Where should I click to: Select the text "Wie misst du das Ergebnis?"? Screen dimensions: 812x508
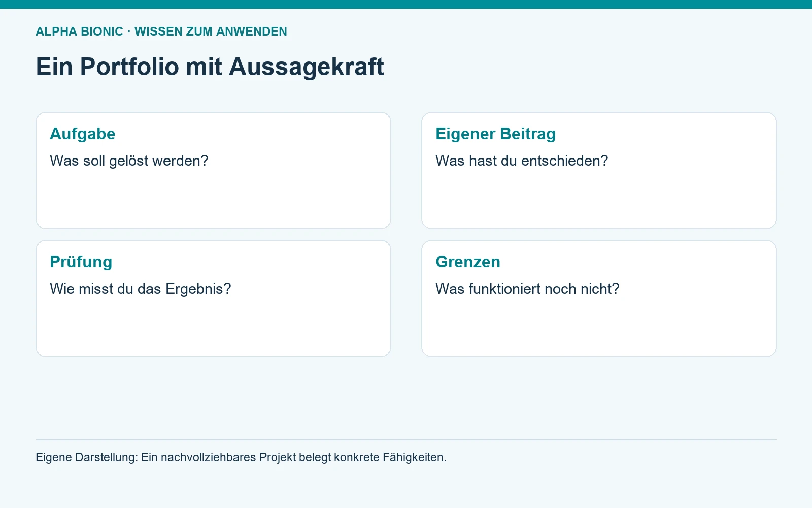[x=141, y=289]
